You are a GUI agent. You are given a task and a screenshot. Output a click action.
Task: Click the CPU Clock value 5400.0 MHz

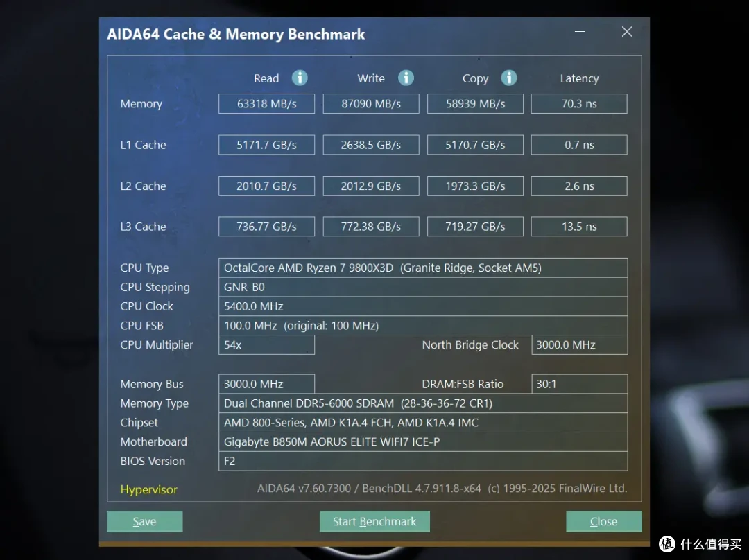[423, 306]
